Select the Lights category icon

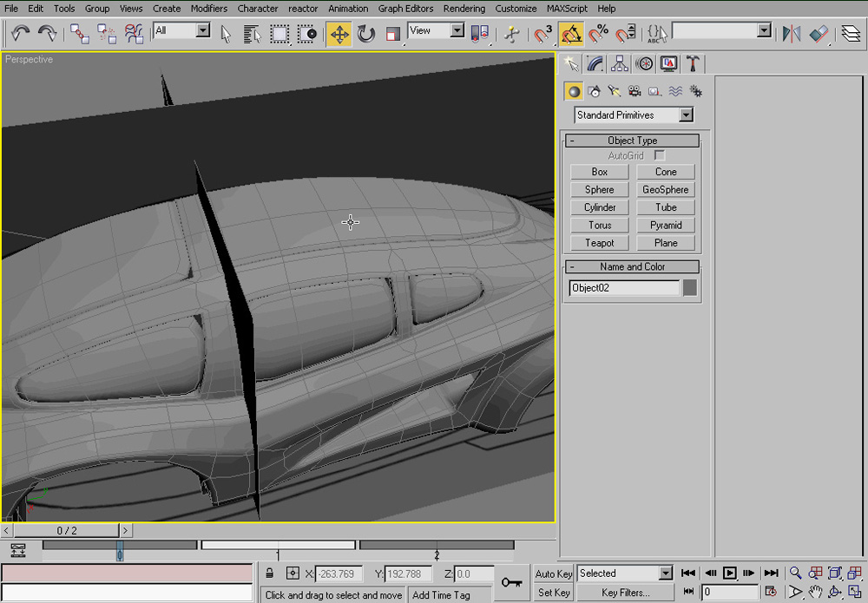[x=615, y=91]
